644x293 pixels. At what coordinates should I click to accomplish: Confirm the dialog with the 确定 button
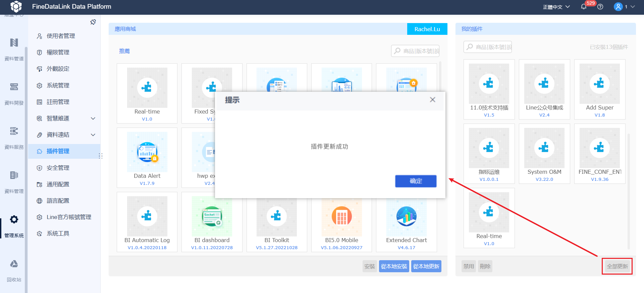pyautogui.click(x=416, y=181)
